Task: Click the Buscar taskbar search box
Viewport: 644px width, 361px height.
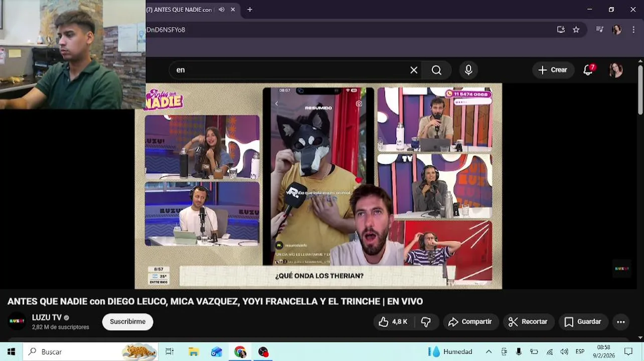Action: 90,351
